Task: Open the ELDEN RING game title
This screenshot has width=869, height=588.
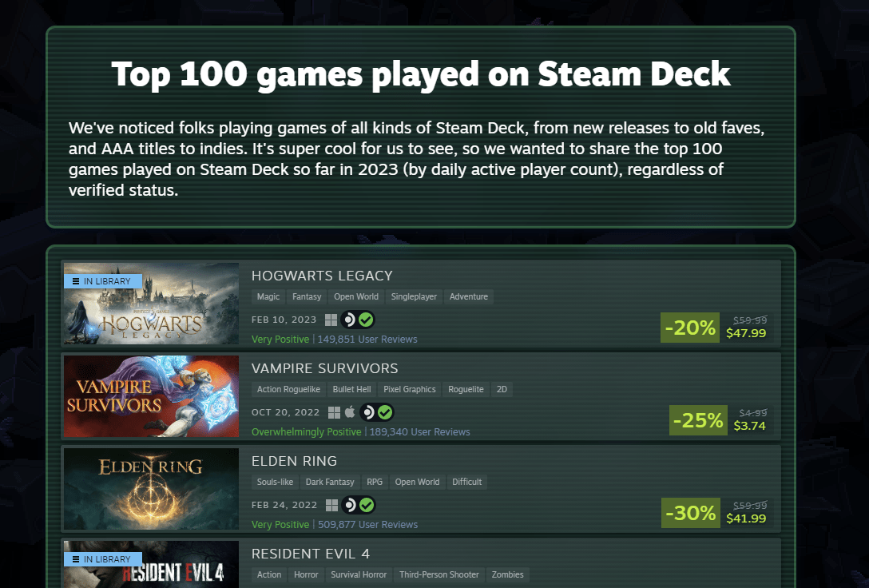Action: [x=295, y=461]
